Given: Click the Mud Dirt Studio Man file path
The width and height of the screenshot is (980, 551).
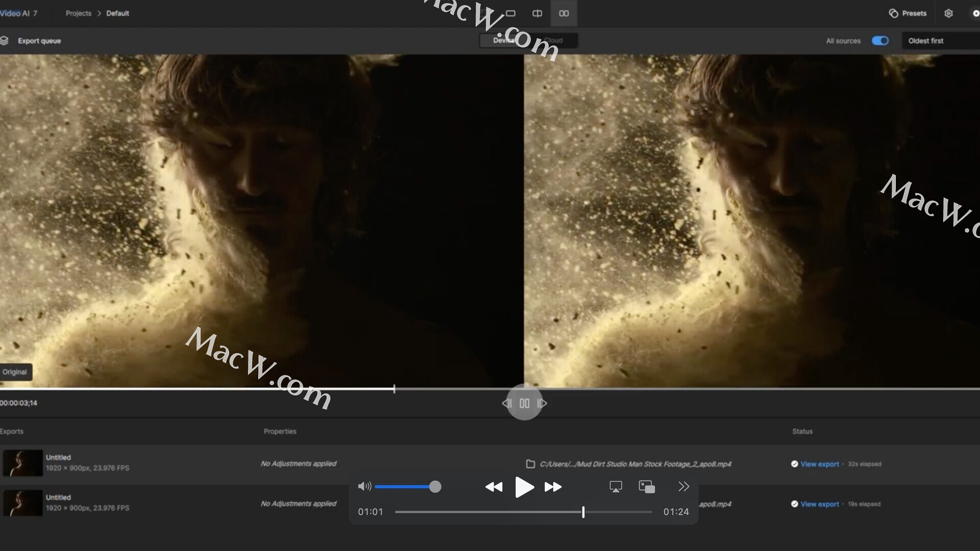Looking at the screenshot, I should tap(635, 464).
